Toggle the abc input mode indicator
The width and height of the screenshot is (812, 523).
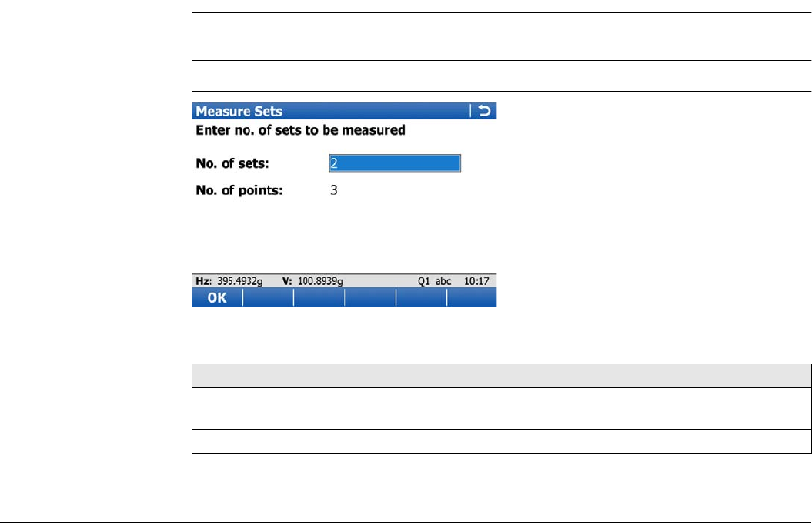click(443, 281)
